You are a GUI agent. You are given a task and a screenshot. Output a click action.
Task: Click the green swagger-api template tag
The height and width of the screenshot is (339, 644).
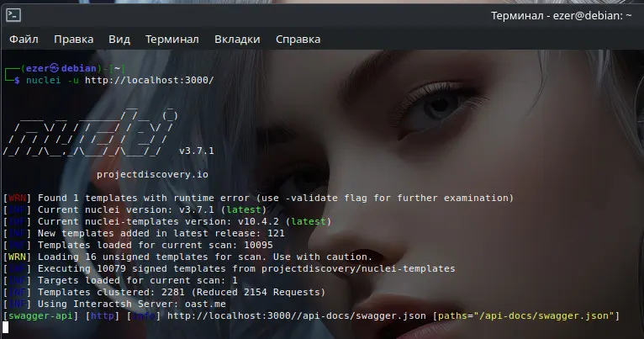click(x=39, y=315)
